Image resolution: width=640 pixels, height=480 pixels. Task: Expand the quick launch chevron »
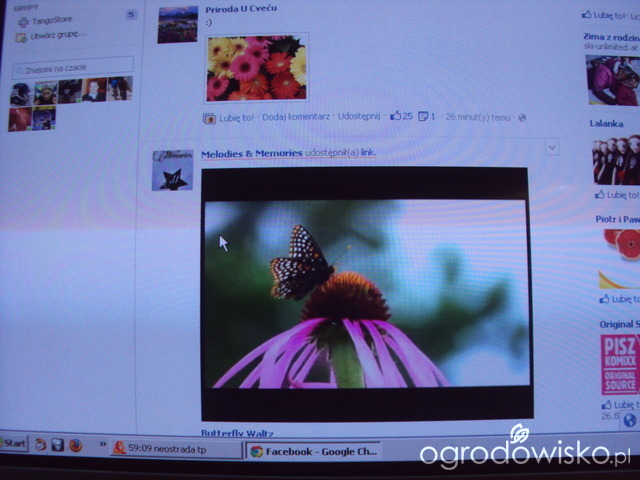tap(103, 444)
